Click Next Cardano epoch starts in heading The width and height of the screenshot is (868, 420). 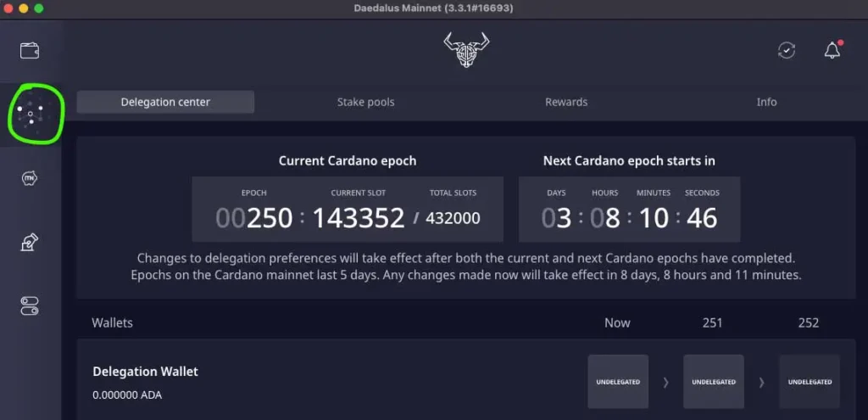click(x=630, y=160)
